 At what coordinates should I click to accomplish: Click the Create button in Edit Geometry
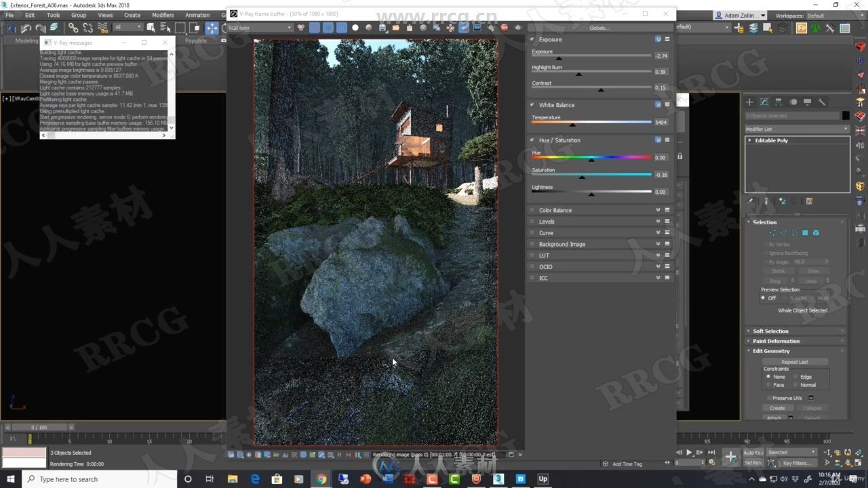[x=777, y=408]
